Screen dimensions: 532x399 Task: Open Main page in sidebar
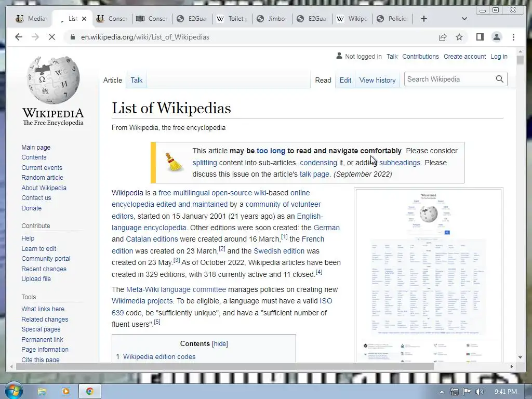tap(36, 147)
